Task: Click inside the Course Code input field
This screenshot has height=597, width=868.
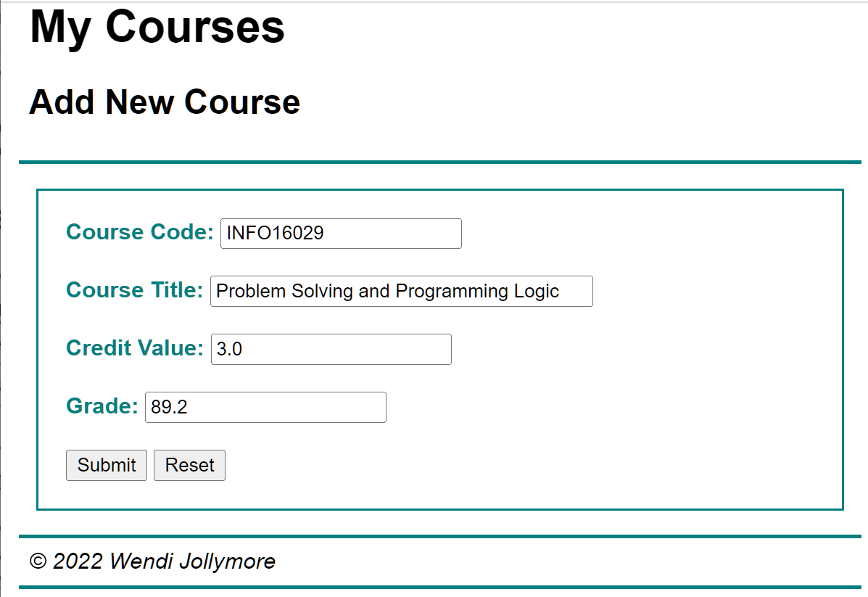Action: coord(339,233)
